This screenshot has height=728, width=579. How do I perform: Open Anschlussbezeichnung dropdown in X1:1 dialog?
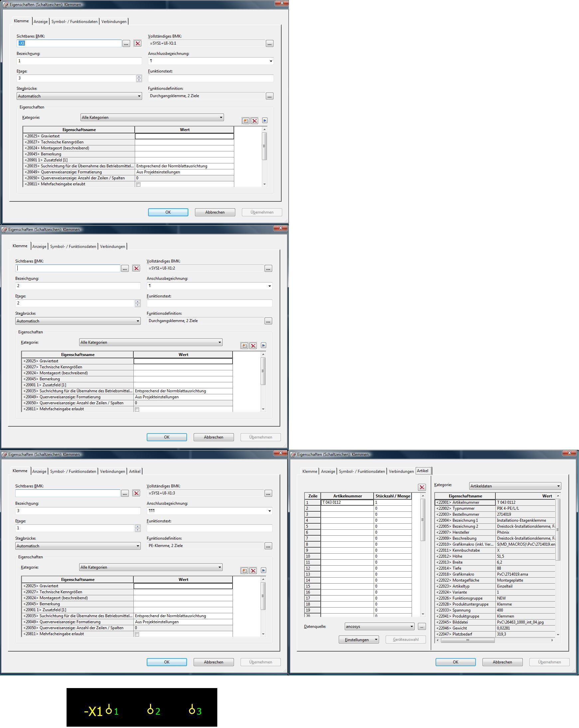271,61
